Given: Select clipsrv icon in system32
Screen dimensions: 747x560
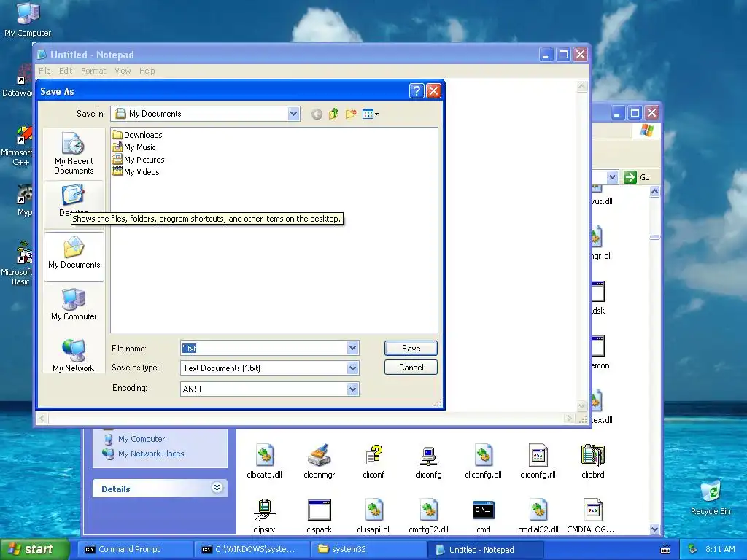Looking at the screenshot, I should (x=264, y=516).
